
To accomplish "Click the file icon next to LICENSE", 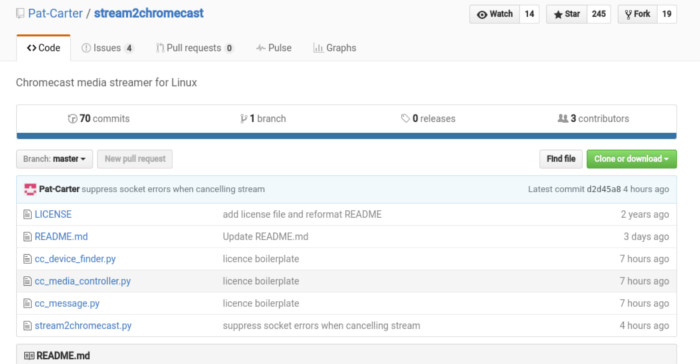I will 27,214.
